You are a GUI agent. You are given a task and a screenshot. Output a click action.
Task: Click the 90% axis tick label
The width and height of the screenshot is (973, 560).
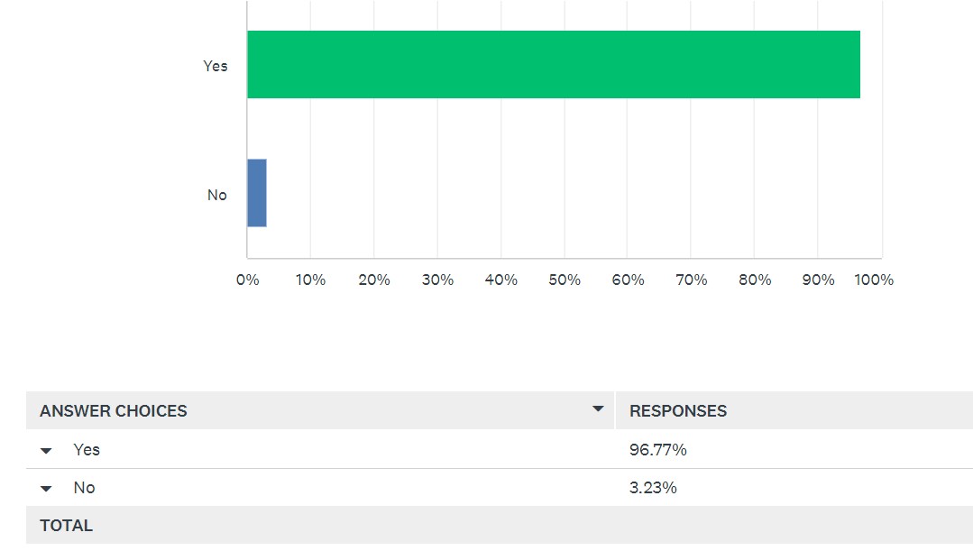click(x=818, y=280)
